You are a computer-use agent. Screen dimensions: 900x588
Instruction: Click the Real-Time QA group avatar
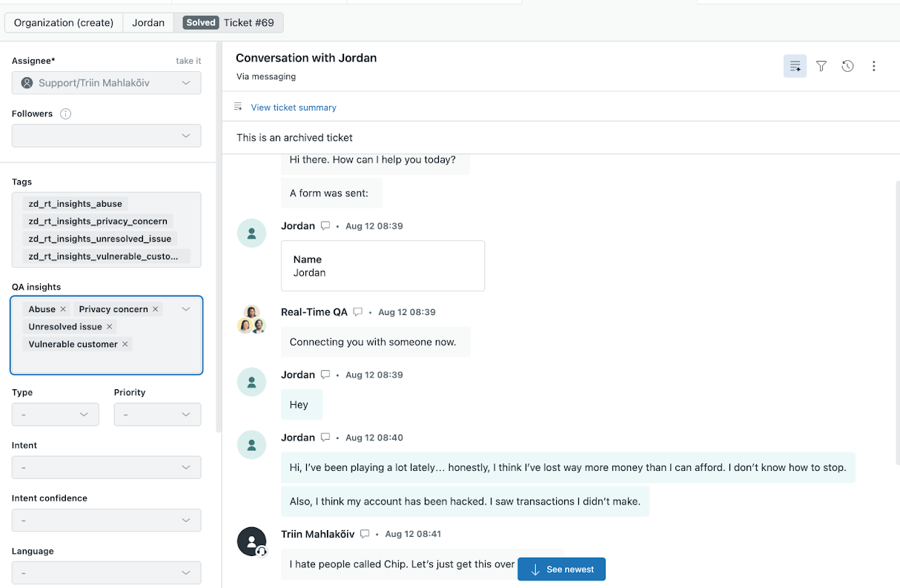coord(251,320)
